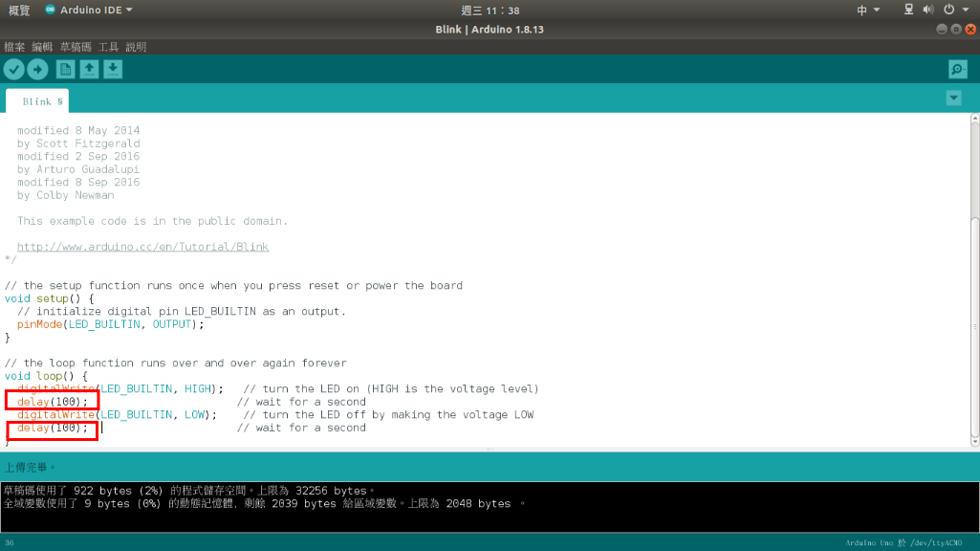Create a new sketch with New icon
This screenshot has width=980, height=551.
click(x=65, y=70)
